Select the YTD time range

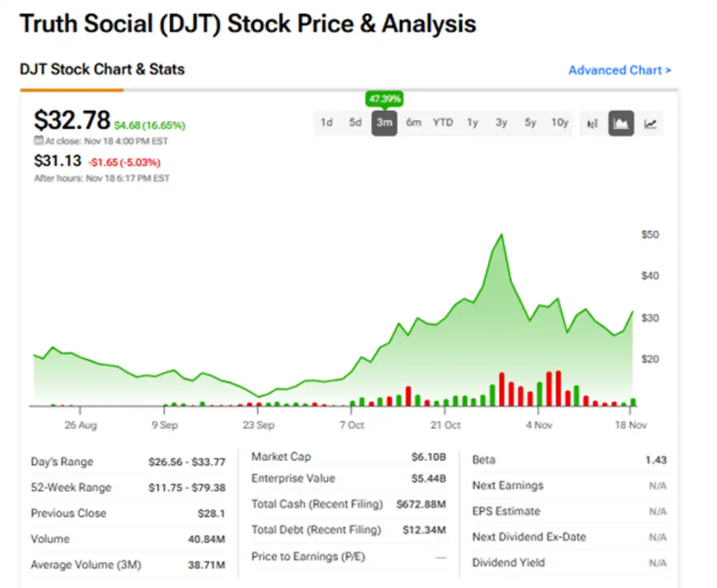coord(442,123)
